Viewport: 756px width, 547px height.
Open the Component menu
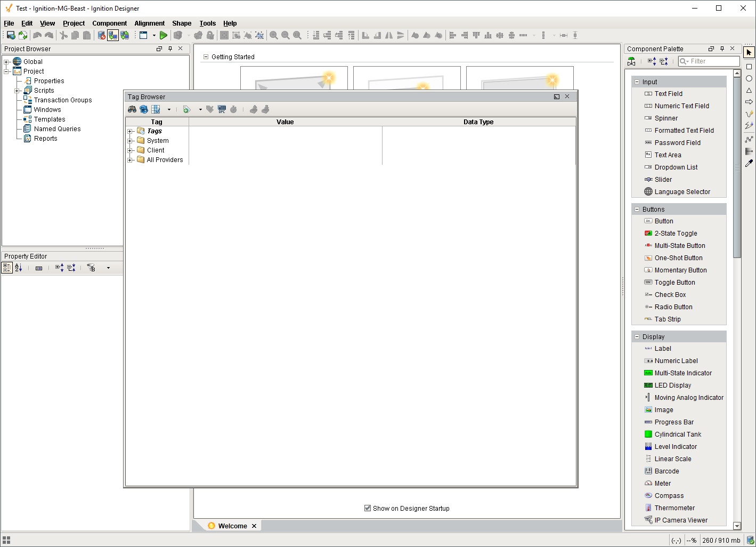coord(109,23)
